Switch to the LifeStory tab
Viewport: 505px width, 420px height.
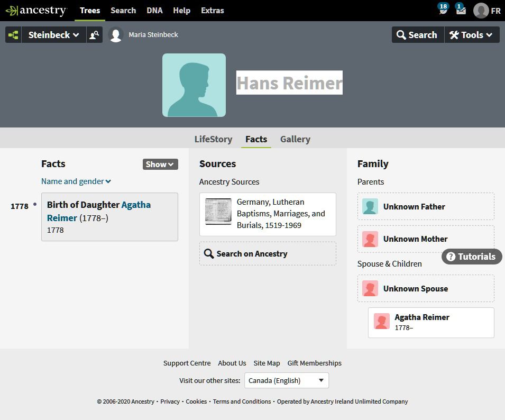pos(213,139)
